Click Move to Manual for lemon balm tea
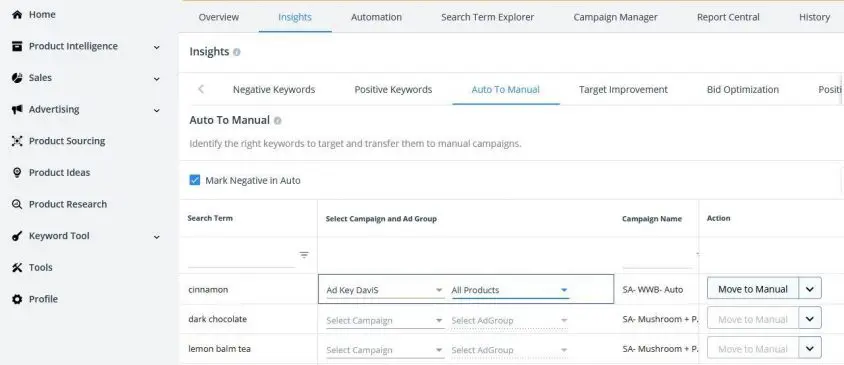The width and height of the screenshot is (844, 365). pos(753,348)
